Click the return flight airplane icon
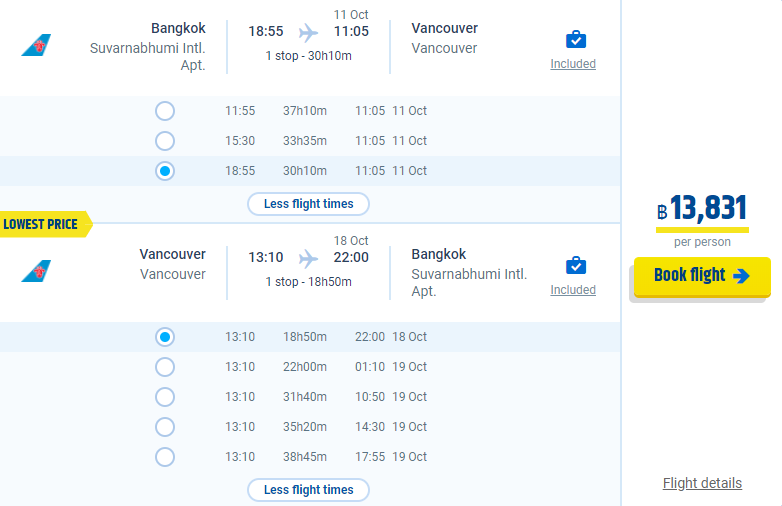This screenshot has width=782, height=506. [308, 259]
